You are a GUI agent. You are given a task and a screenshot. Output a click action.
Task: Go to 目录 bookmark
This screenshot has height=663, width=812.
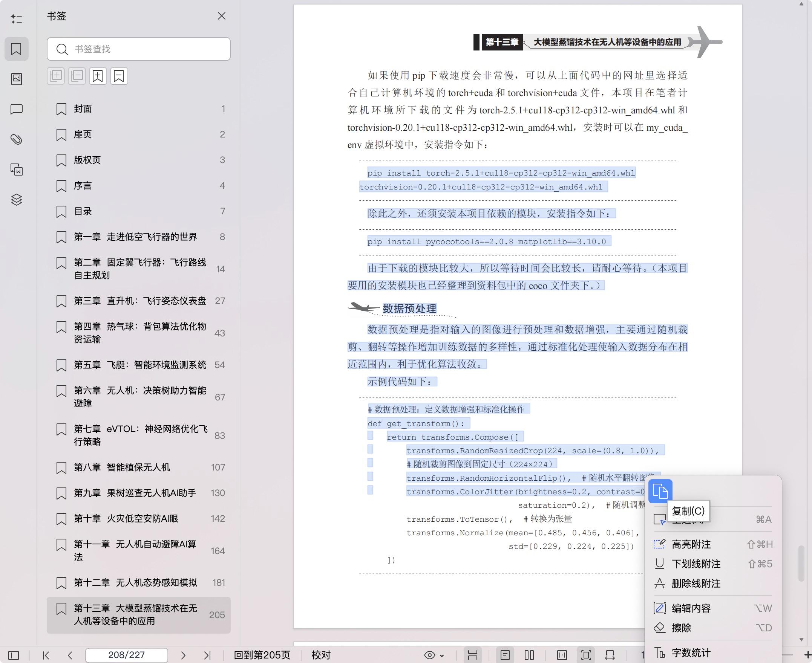click(139, 211)
